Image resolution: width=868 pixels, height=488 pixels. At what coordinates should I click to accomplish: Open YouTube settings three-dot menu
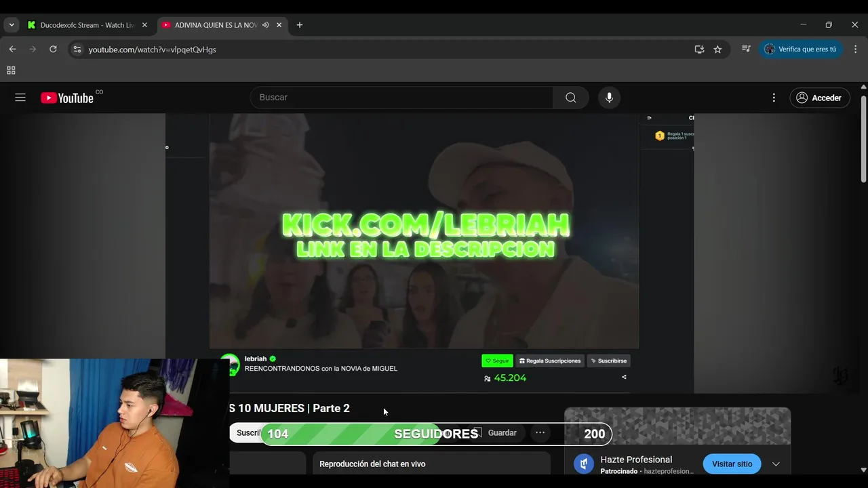(774, 98)
